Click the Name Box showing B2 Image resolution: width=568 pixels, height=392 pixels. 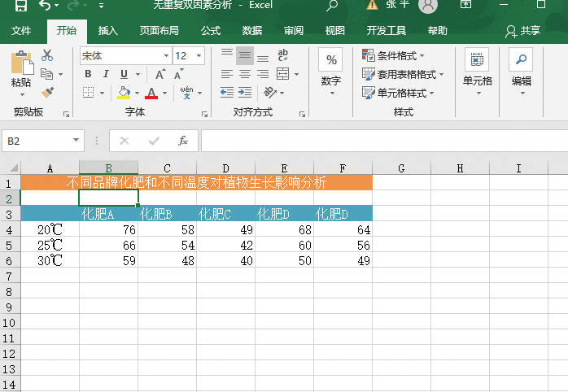point(41,141)
